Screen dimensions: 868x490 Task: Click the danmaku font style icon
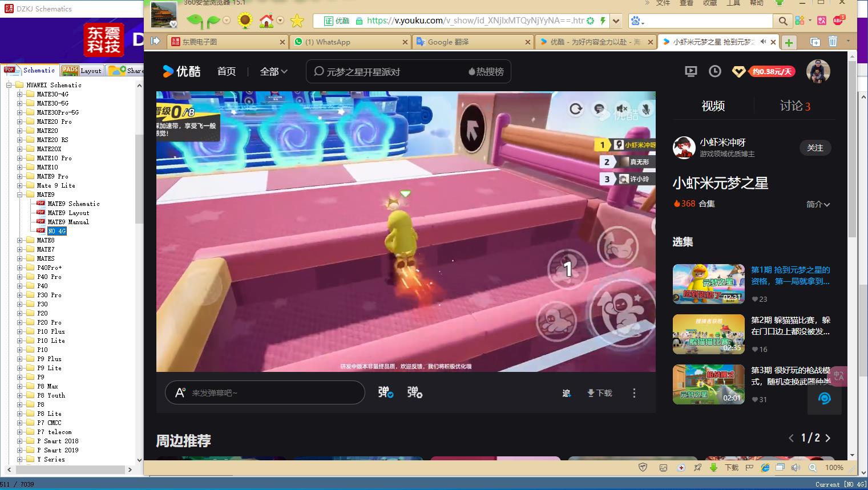pyautogui.click(x=180, y=392)
